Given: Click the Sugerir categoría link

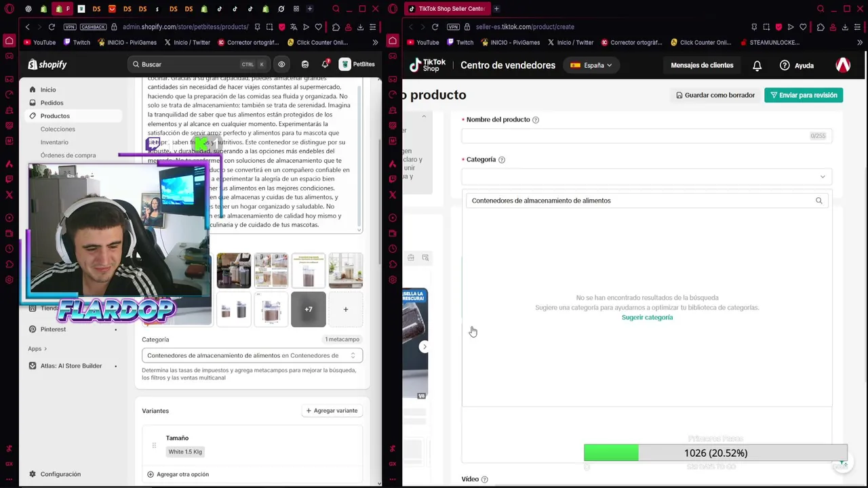Looking at the screenshot, I should [x=647, y=317].
